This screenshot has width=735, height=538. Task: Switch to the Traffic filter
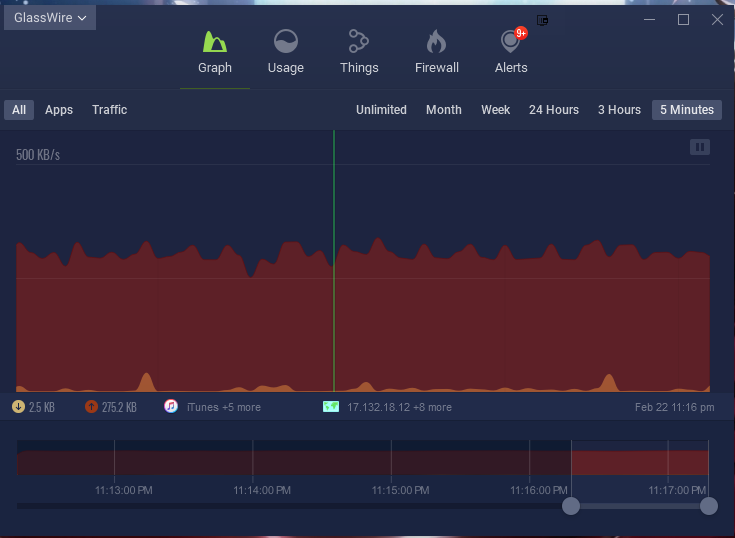(109, 110)
